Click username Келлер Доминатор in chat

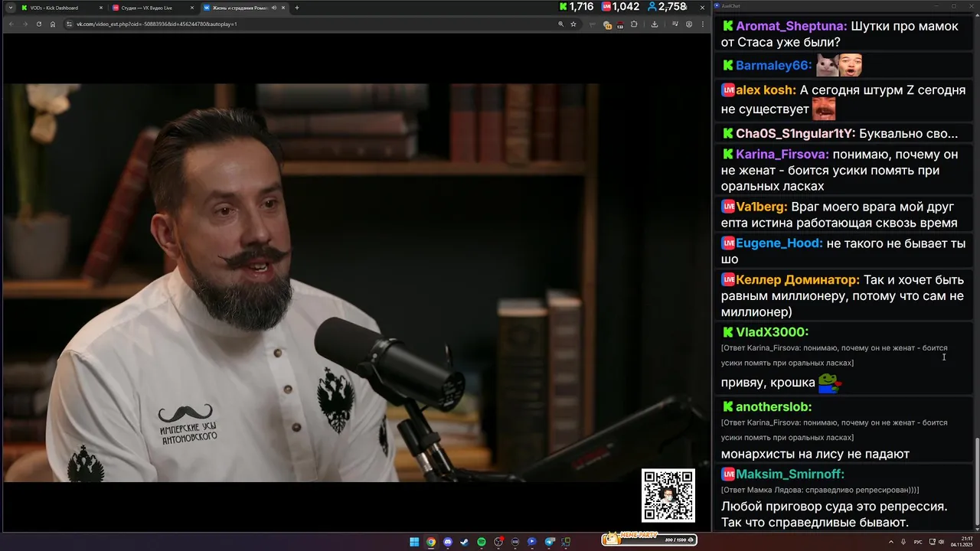797,280
